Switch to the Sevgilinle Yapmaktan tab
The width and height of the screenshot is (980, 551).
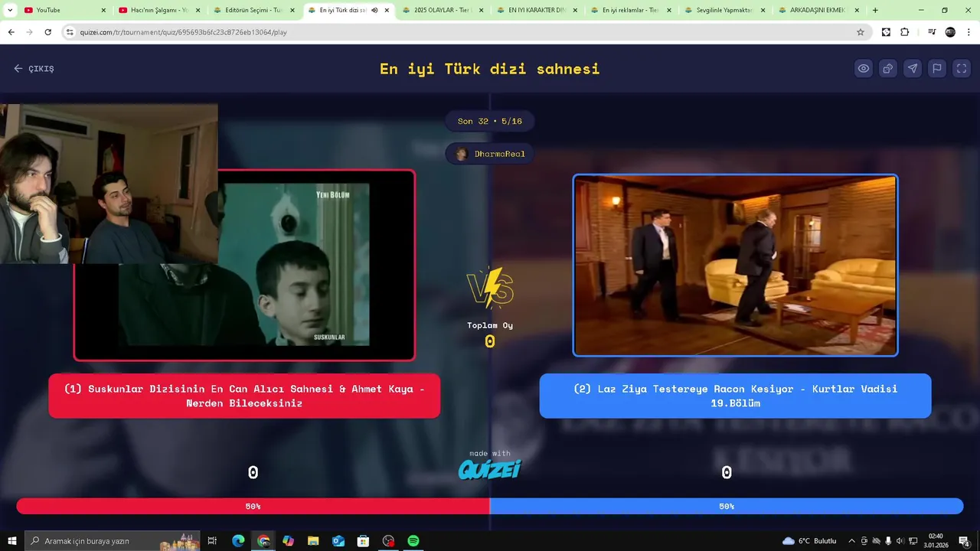(x=724, y=10)
